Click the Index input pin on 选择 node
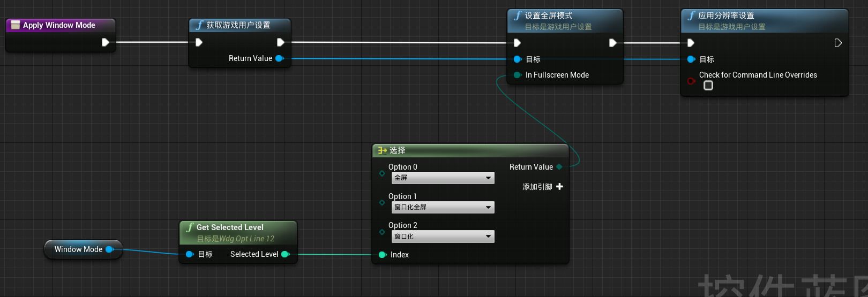 pos(382,255)
